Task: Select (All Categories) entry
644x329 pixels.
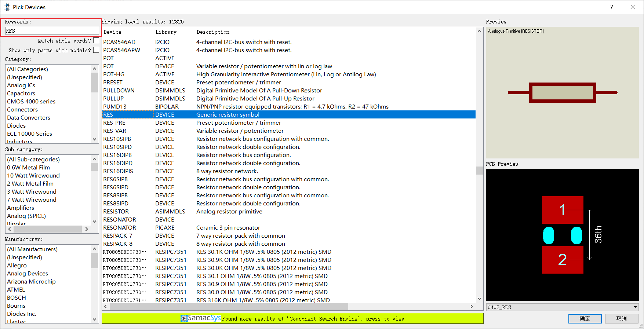Action: 28,69
